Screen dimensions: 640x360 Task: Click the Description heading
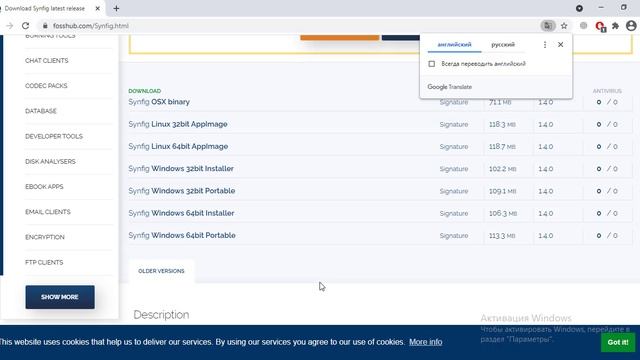tap(161, 315)
